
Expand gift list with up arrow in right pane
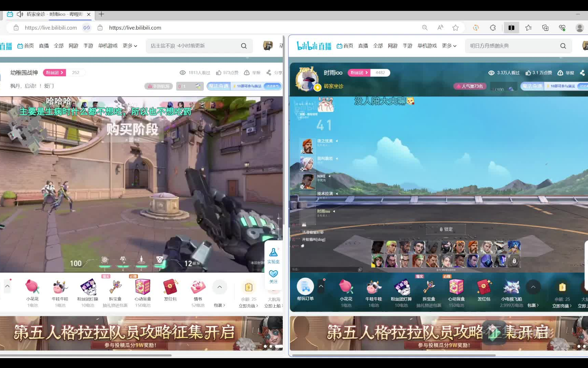[533, 287]
